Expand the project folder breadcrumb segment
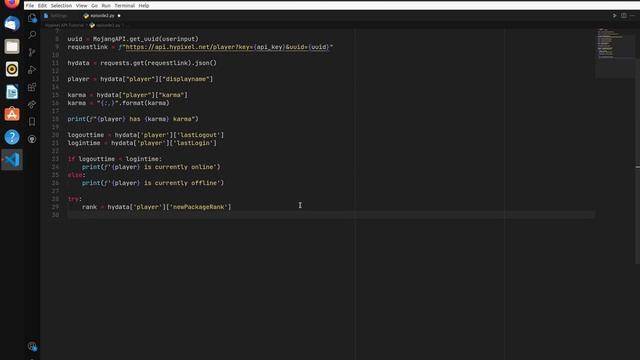The width and height of the screenshot is (640, 360). pyautogui.click(x=64, y=25)
